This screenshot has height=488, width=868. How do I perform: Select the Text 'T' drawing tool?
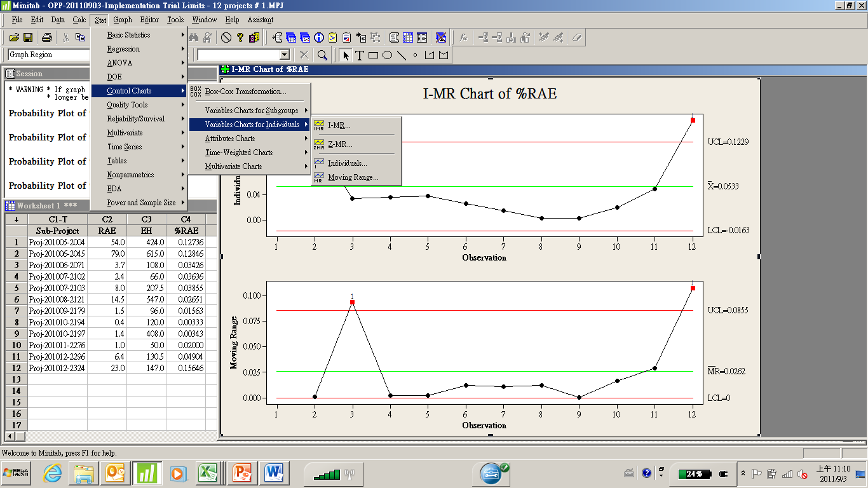pos(360,55)
